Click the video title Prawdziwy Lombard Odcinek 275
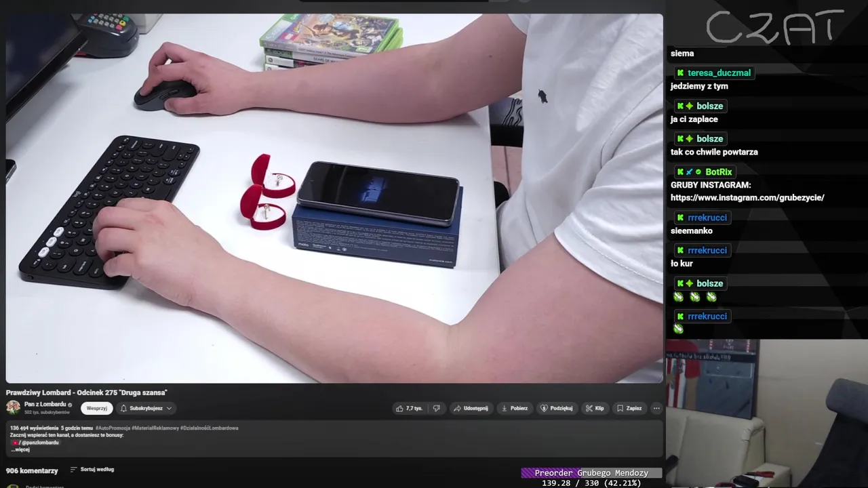868x488 pixels. tap(87, 392)
